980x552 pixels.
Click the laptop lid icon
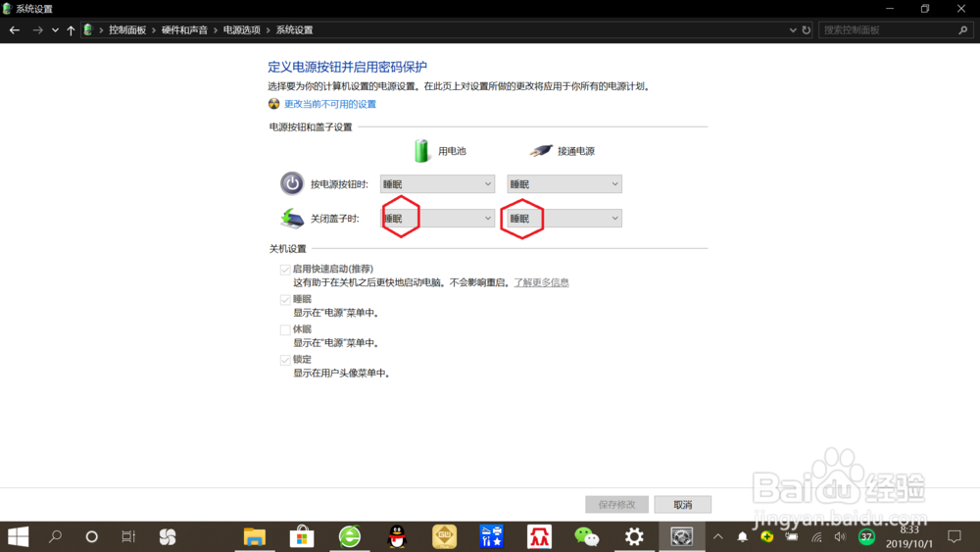(292, 219)
